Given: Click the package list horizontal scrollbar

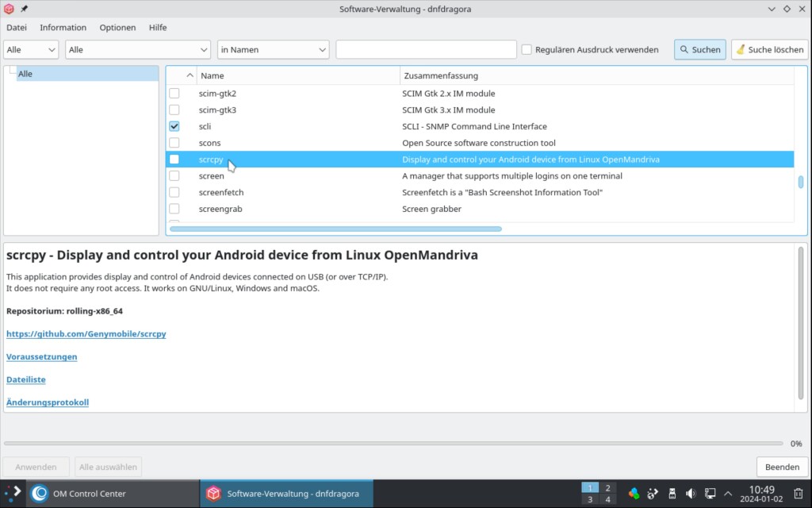Looking at the screenshot, I should pos(335,229).
